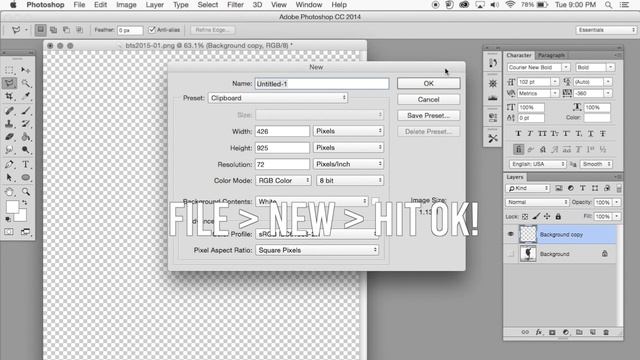The width and height of the screenshot is (640, 360).
Task: Click the foreground color swatch
Action: [12, 207]
